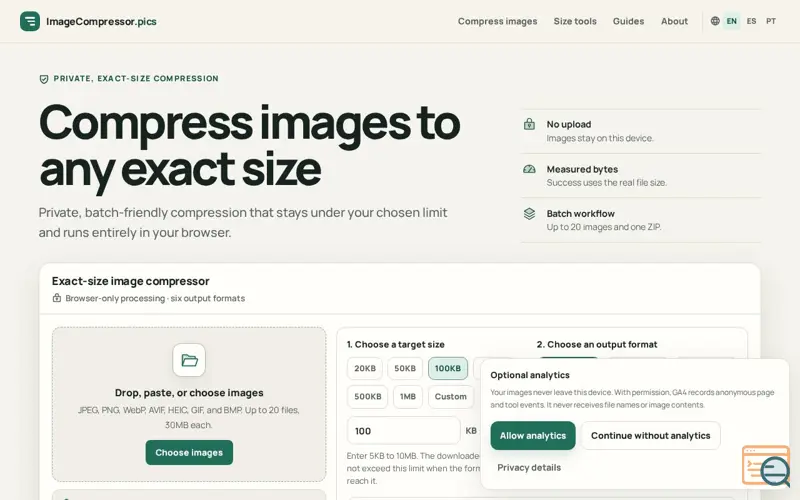Image resolution: width=800 pixels, height=500 pixels.
Task: Switch language to PT
Action: [771, 21]
